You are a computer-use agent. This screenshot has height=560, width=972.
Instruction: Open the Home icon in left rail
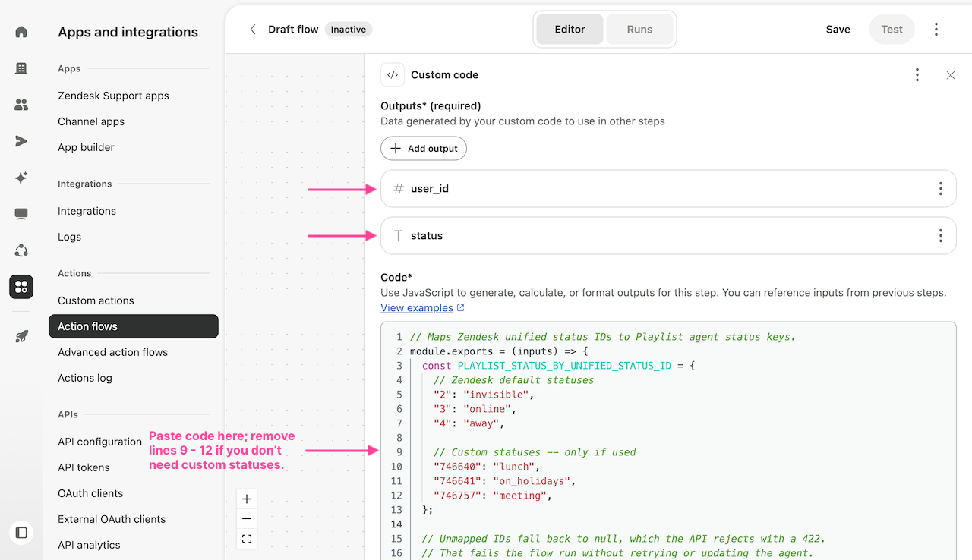click(21, 32)
